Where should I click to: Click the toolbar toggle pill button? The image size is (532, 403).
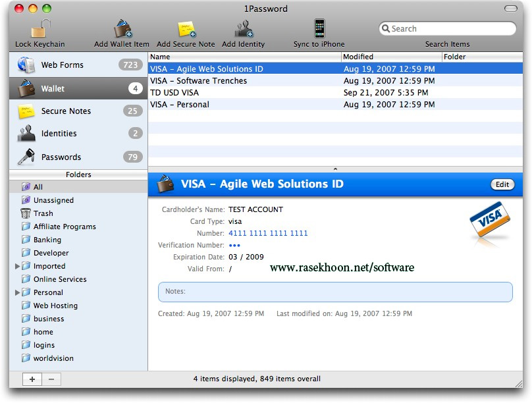point(510,9)
